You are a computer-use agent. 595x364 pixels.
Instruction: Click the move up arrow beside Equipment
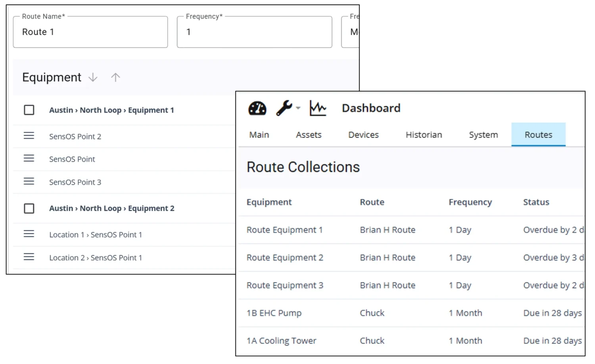(x=115, y=77)
